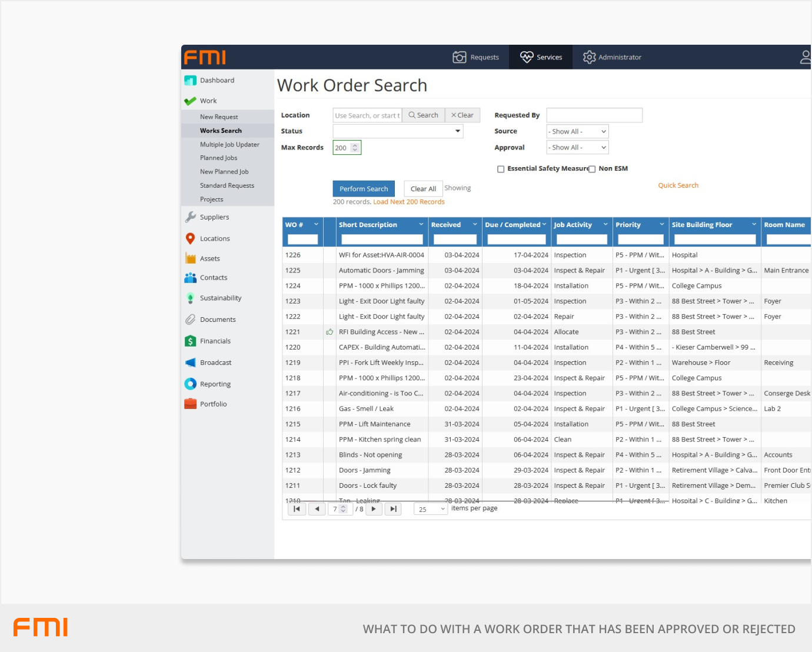Click thumbs-up icon on work order 1221
This screenshot has width=812, height=652.
(x=330, y=332)
